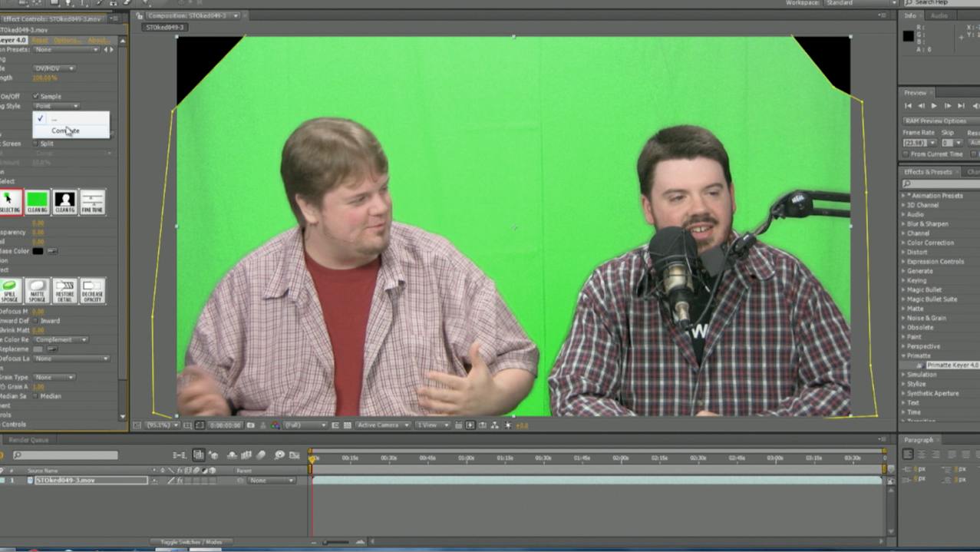
Task: Tick From Current Time in Preview panel
Action: [906, 154]
